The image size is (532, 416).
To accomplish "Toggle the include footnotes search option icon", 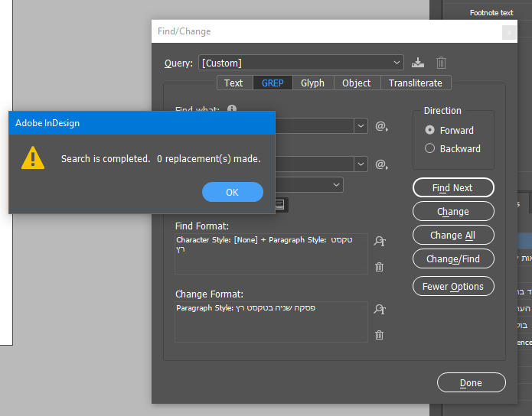I will 281,204.
